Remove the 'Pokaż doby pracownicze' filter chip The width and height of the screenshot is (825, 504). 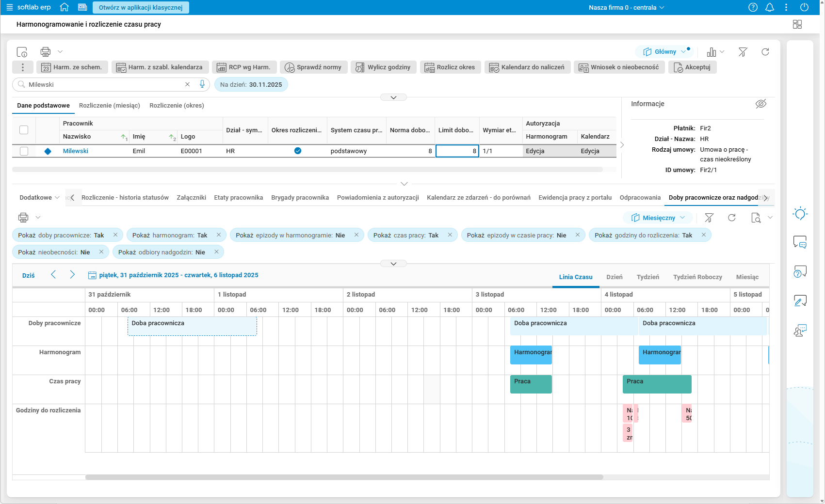[115, 235]
